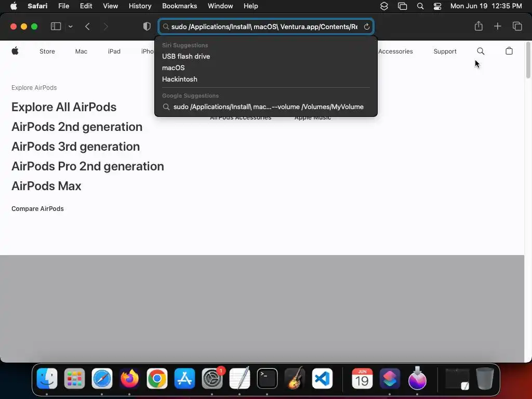532x399 pixels.
Task: Open the Downloads installer ball Dock icon
Action: pyautogui.click(x=417, y=378)
